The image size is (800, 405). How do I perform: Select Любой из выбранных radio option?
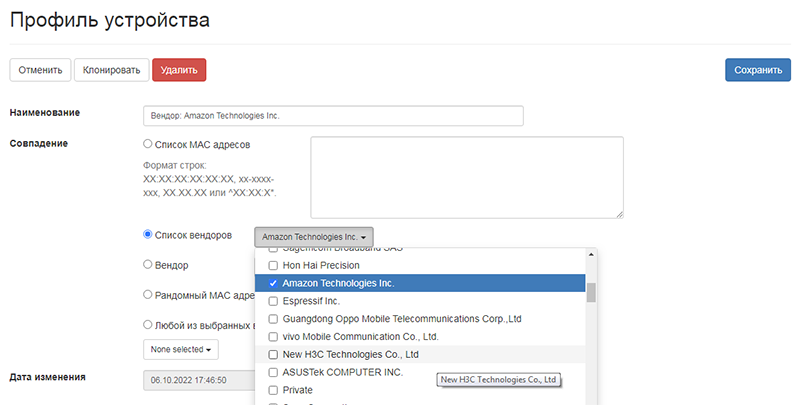149,325
